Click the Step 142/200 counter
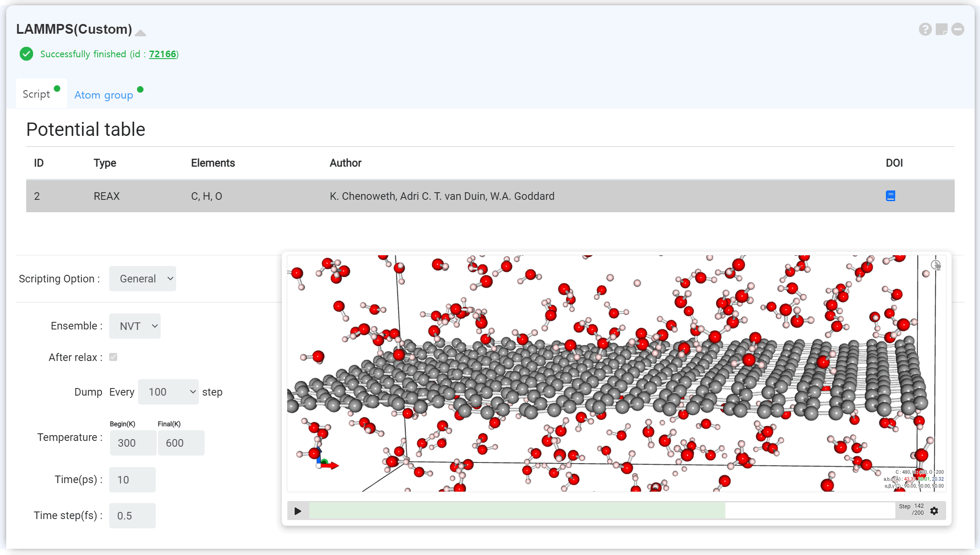The height and width of the screenshot is (555, 980). point(912,509)
